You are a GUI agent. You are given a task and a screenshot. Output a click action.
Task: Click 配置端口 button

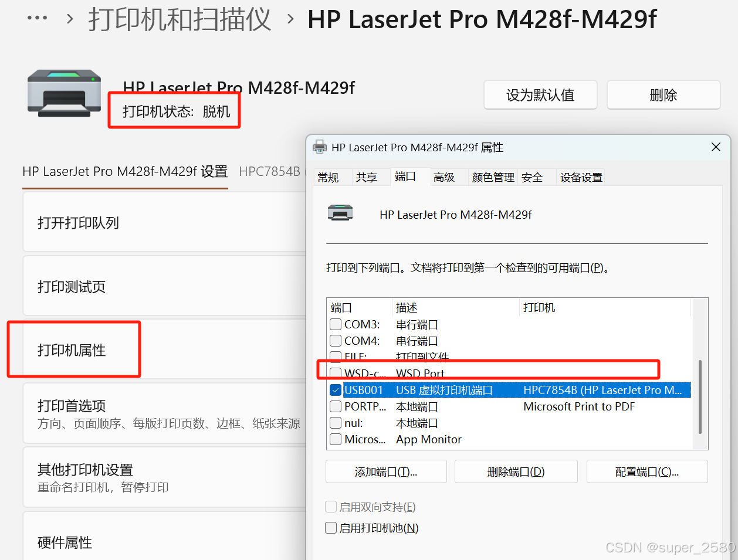click(647, 471)
